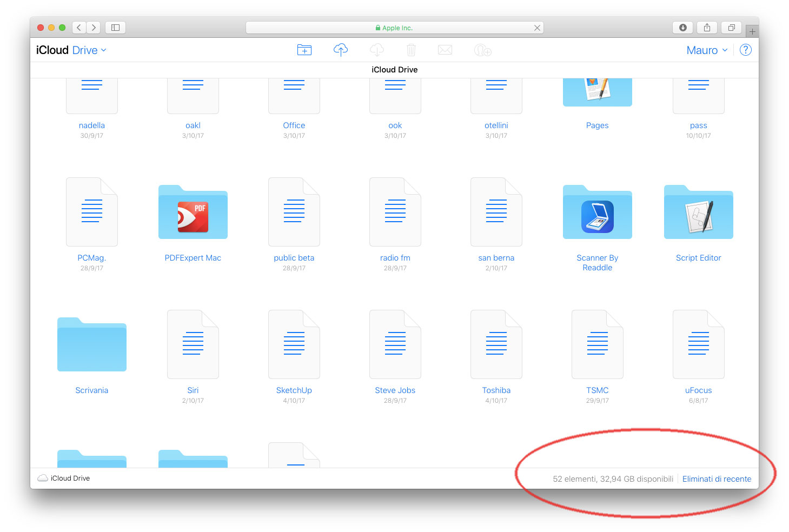Toggle the browser sidebar view icon
Viewport: 789px width, 532px height.
(115, 27)
